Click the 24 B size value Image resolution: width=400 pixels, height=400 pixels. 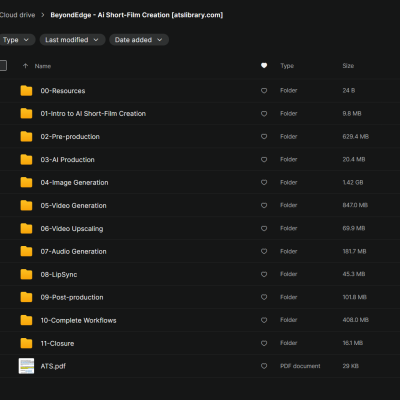tap(349, 90)
